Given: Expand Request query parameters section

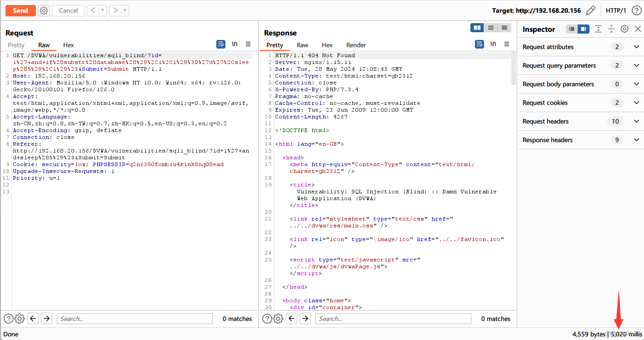Looking at the screenshot, I should point(581,65).
